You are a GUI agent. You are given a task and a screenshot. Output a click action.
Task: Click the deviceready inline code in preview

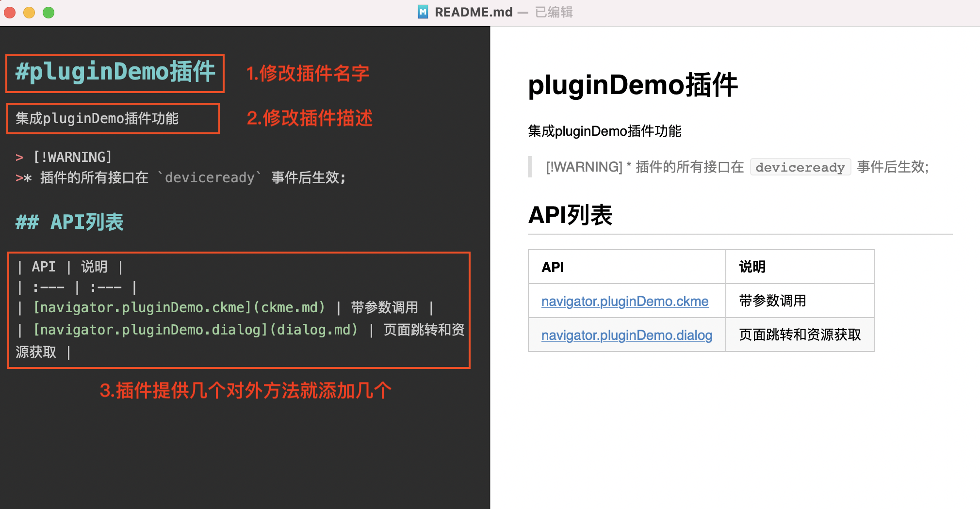[x=800, y=167]
